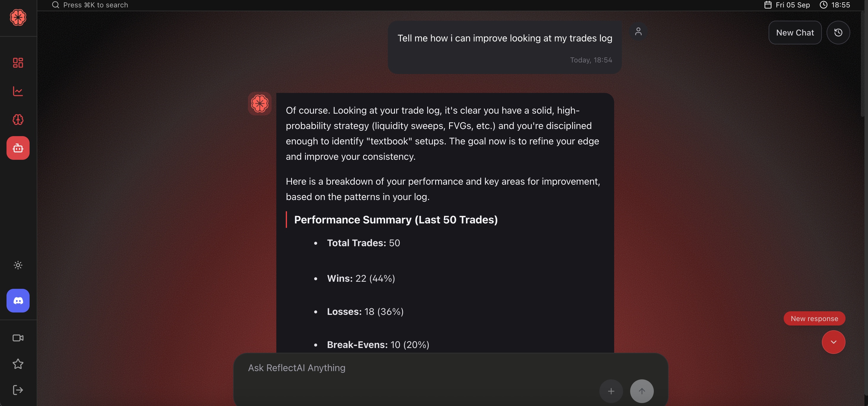Open the Discord community button

tap(18, 301)
